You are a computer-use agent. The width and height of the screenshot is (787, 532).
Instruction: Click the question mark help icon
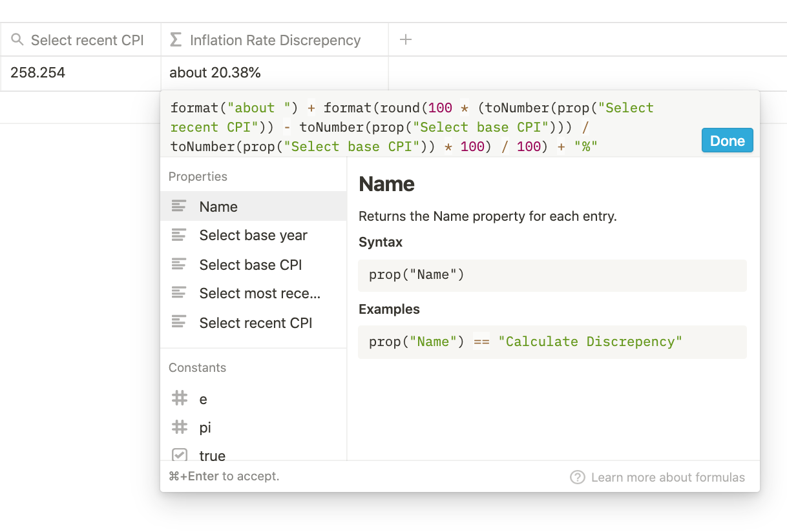(577, 477)
